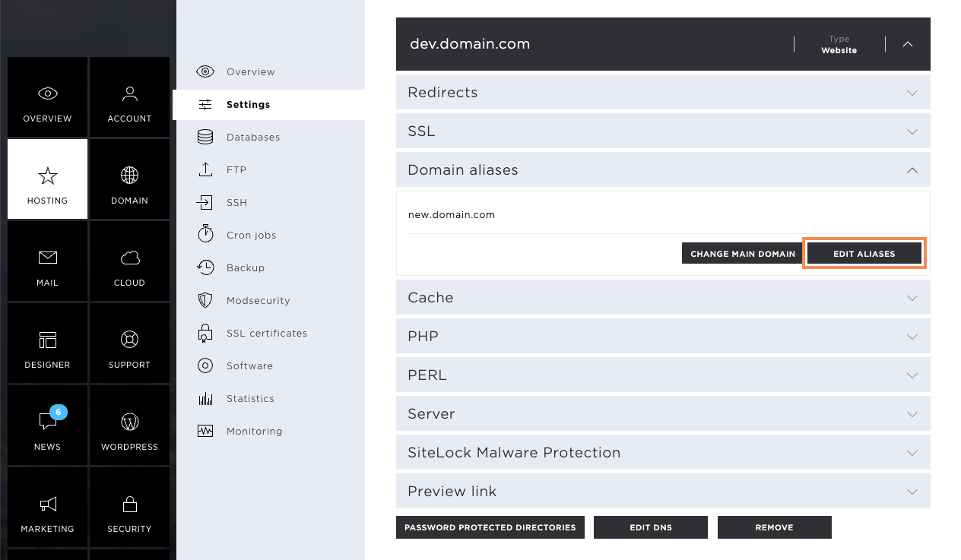Click the Monitoring pulse icon
This screenshot has width=961, height=560.
pyautogui.click(x=205, y=431)
